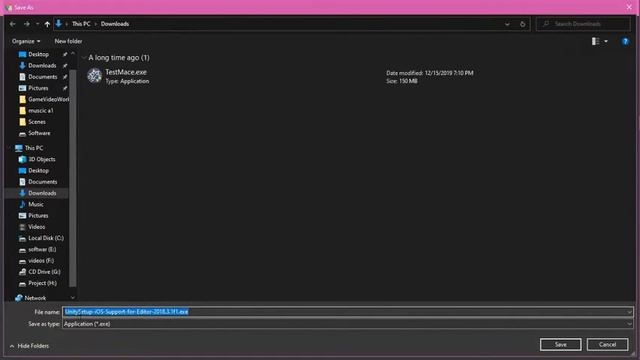Open Desktop under This PC
The image size is (640, 360).
pyautogui.click(x=38, y=171)
